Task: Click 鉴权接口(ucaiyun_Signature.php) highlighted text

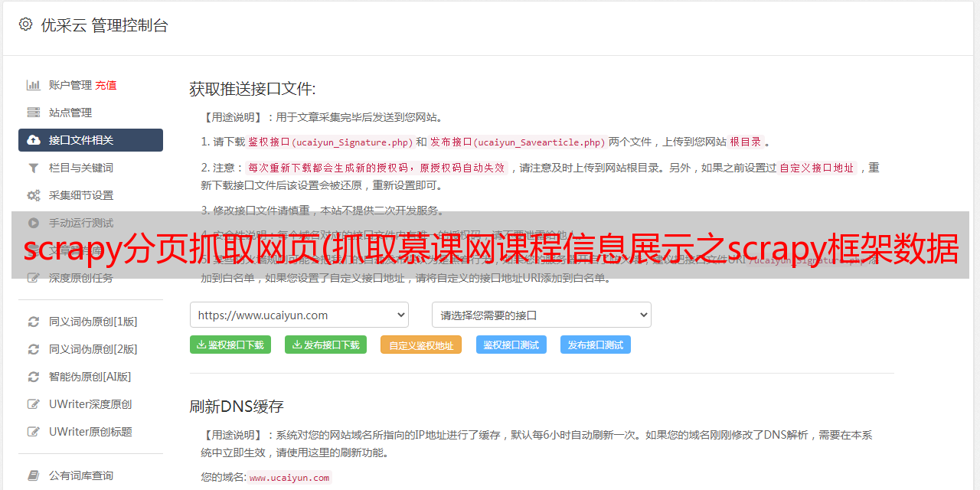Action: [330, 142]
